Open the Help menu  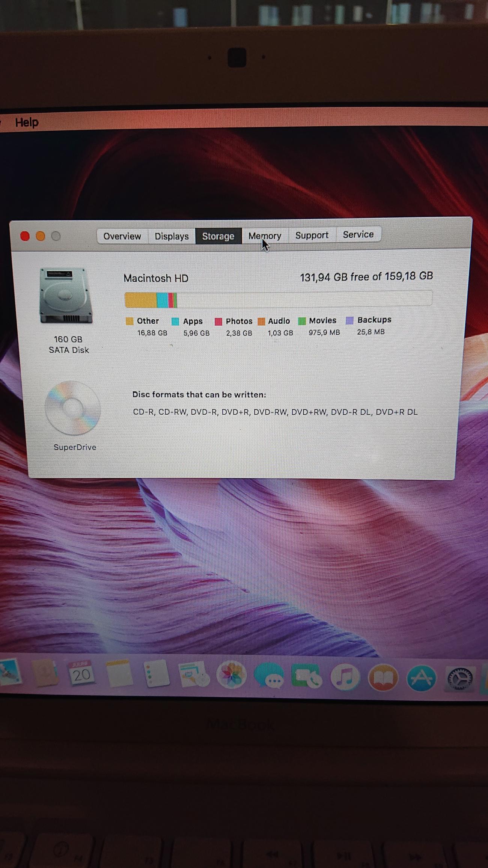tap(27, 122)
